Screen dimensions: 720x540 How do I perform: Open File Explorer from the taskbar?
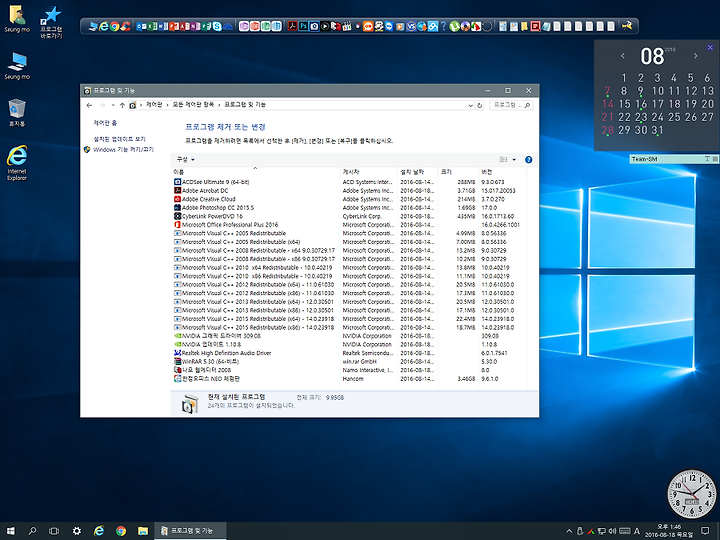143,531
